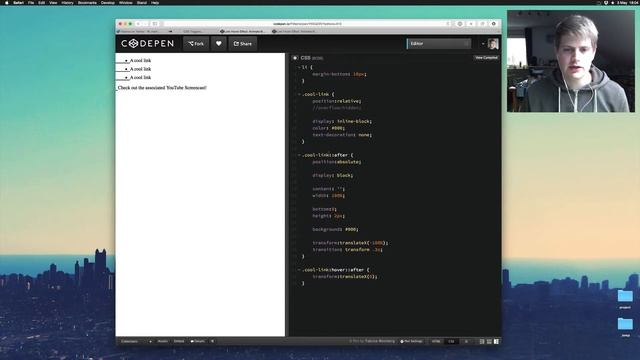Viewport: 640px width, 360px height.
Task: Heart this pen
Action: (x=219, y=43)
